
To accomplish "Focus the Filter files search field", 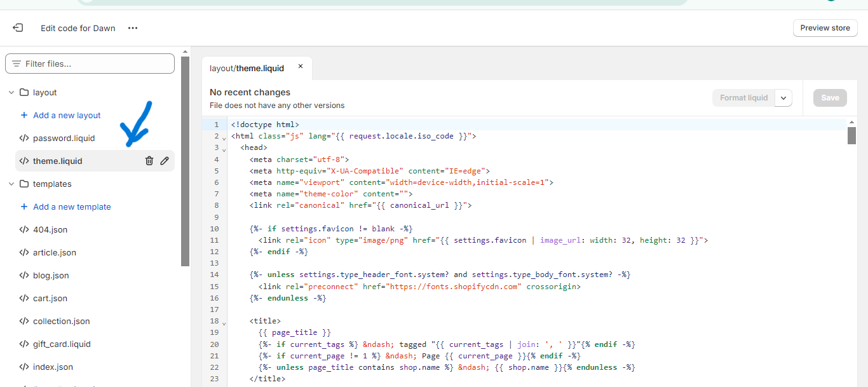I will click(x=90, y=64).
